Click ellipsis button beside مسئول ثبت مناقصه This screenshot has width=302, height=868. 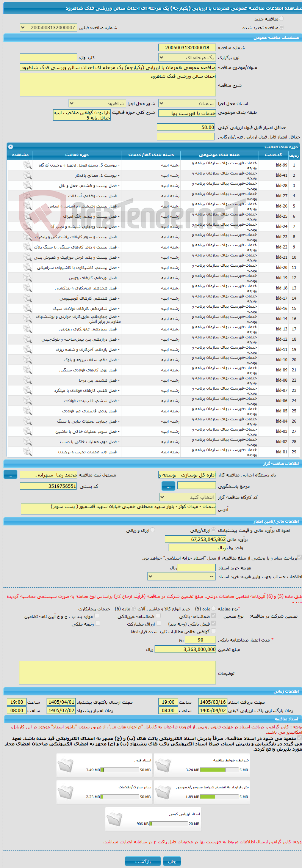[10, 475]
